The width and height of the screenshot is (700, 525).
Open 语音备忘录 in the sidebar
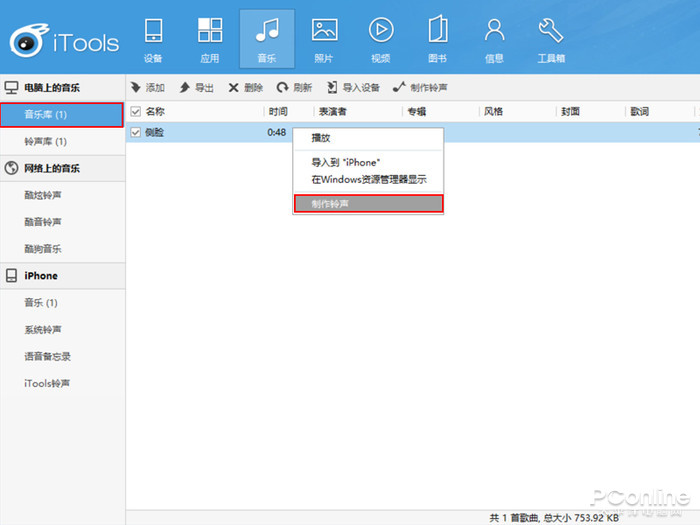(x=62, y=356)
